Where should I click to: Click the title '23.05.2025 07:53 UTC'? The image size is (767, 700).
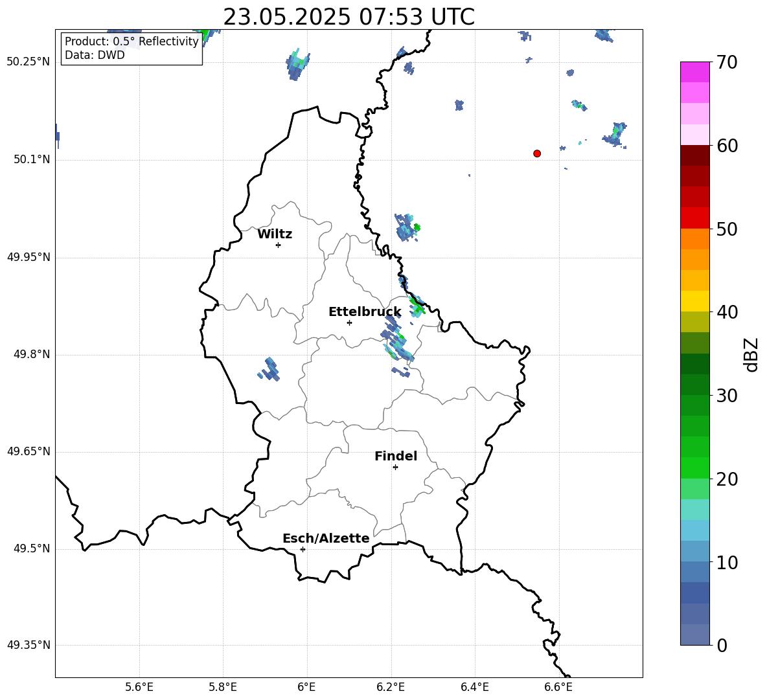(x=349, y=17)
